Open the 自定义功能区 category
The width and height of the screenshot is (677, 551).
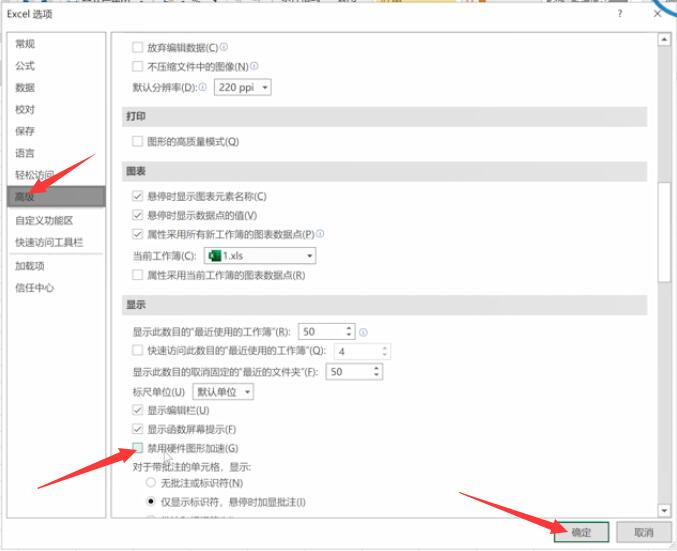tap(44, 221)
